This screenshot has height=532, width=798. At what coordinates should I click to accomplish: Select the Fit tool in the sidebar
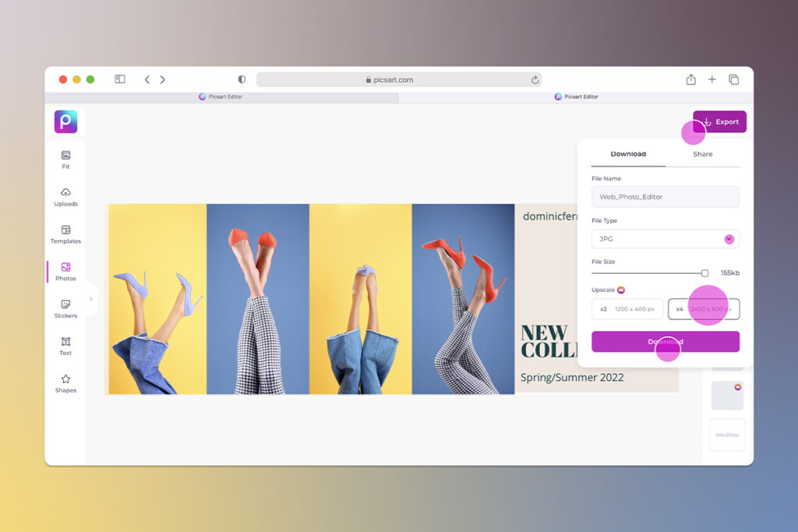tap(65, 159)
